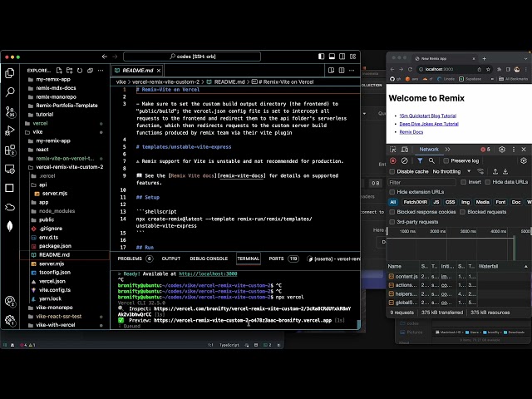This screenshot has width=532, height=399.
Task: Check the Blocked requests checkbox
Action: (x=462, y=212)
